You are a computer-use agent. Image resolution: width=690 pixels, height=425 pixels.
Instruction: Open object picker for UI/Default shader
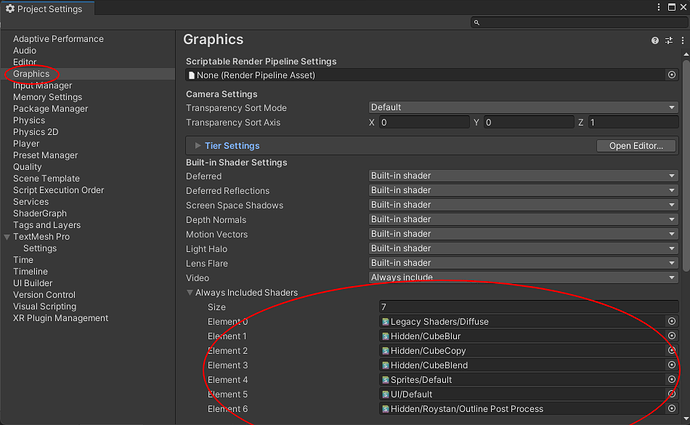click(672, 395)
